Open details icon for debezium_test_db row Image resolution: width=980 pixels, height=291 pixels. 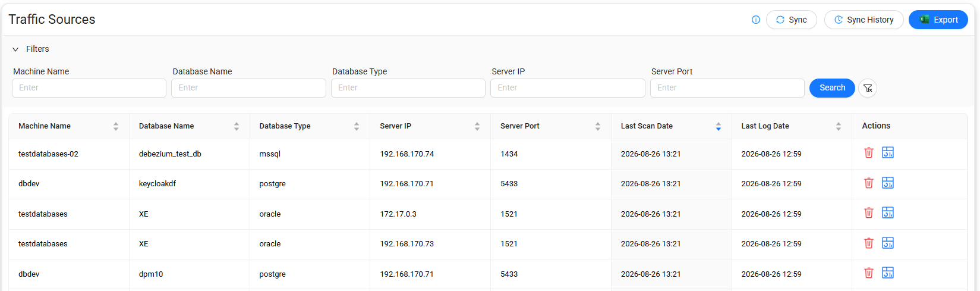(888, 153)
